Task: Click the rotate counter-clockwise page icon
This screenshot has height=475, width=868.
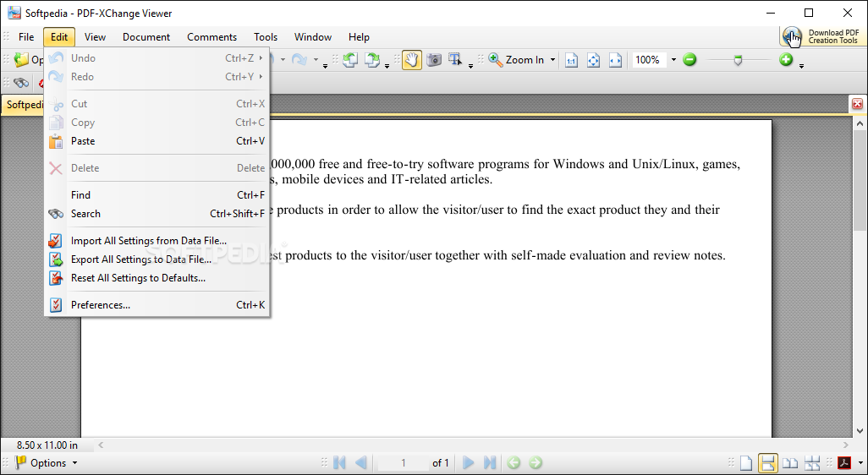Action: point(349,60)
